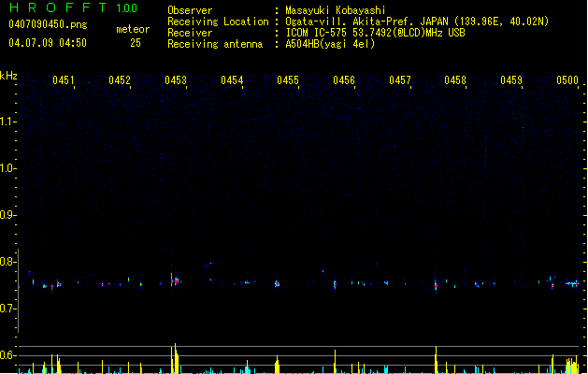Click the bright meteor echo below 0453

175,280
